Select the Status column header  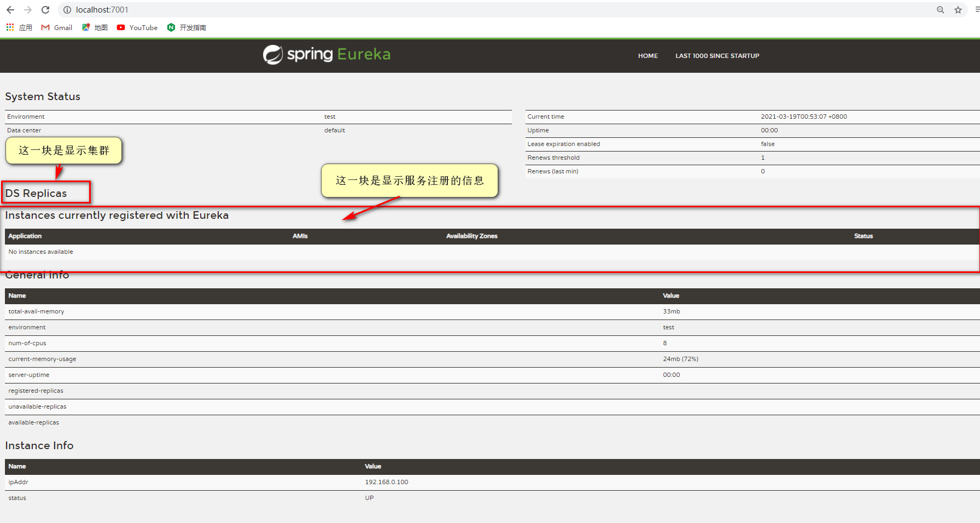pyautogui.click(x=864, y=236)
